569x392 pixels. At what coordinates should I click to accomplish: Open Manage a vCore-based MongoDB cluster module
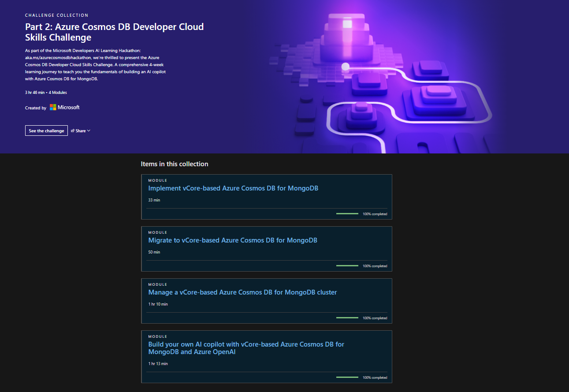coord(242,292)
